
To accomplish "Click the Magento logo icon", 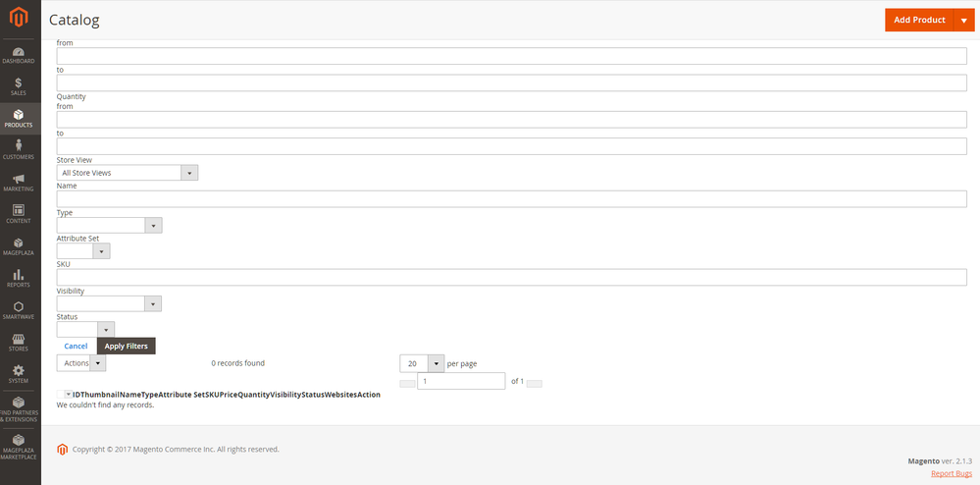I will coord(20,19).
